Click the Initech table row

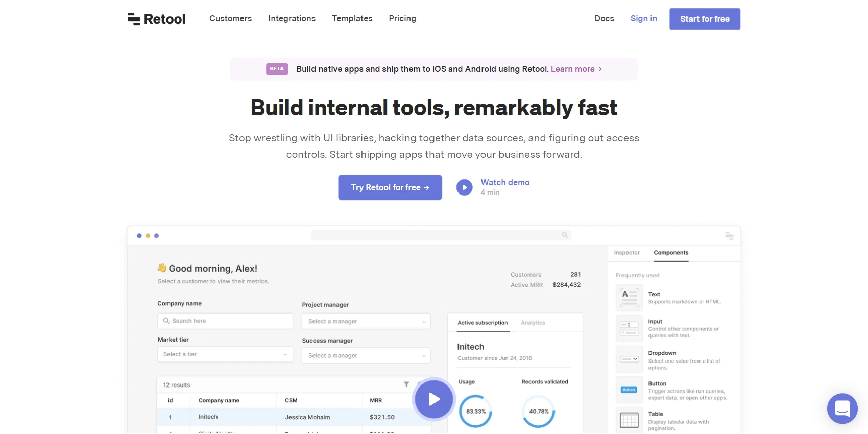coord(294,417)
